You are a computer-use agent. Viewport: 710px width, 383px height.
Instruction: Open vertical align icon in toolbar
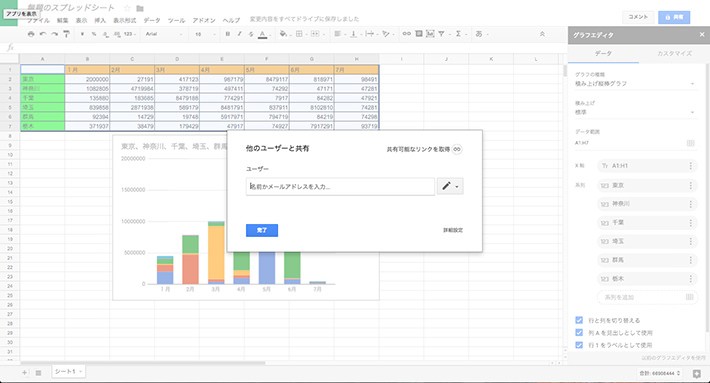(355, 34)
